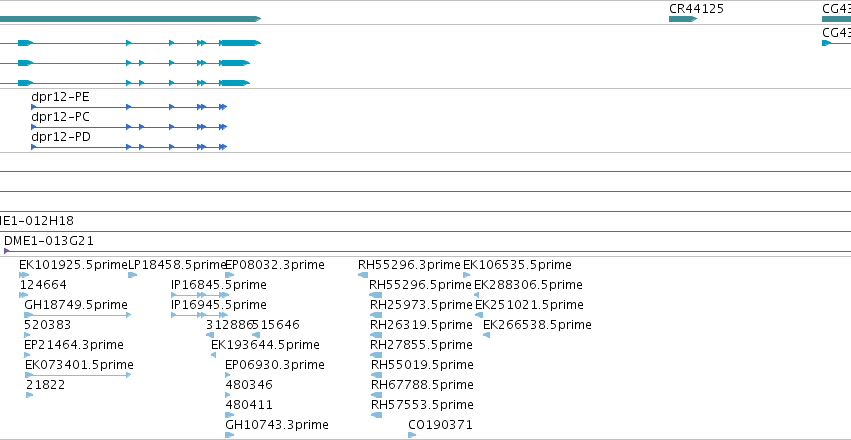Click the 480346 feature label

[249, 385]
